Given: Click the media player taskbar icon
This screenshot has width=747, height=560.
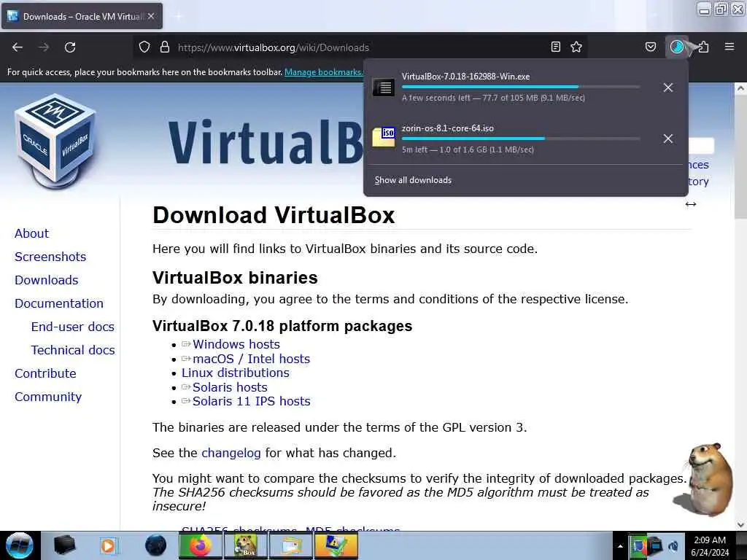Looking at the screenshot, I should 109,545.
